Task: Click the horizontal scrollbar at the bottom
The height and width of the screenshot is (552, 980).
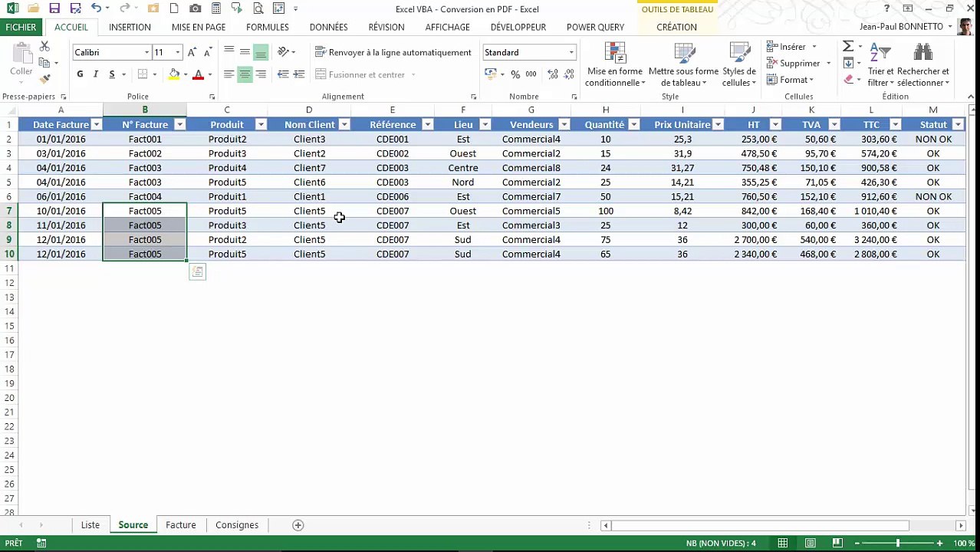Action: tap(761, 525)
